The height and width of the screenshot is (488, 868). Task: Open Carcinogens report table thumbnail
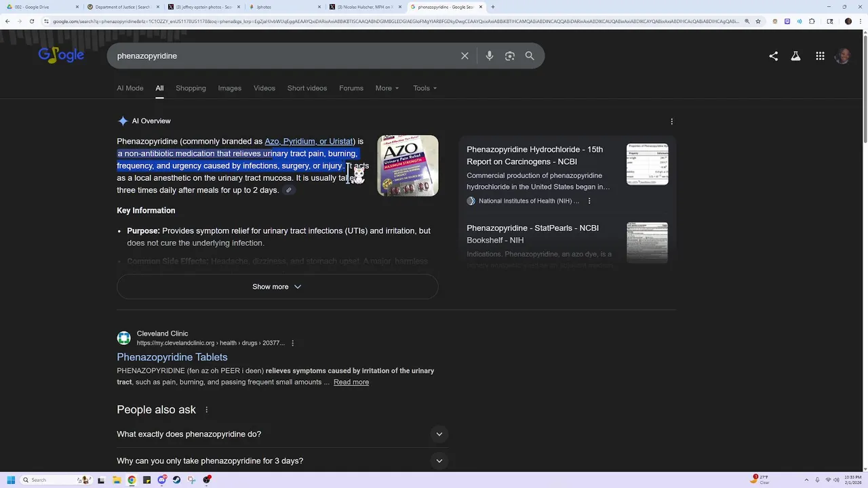[647, 164]
